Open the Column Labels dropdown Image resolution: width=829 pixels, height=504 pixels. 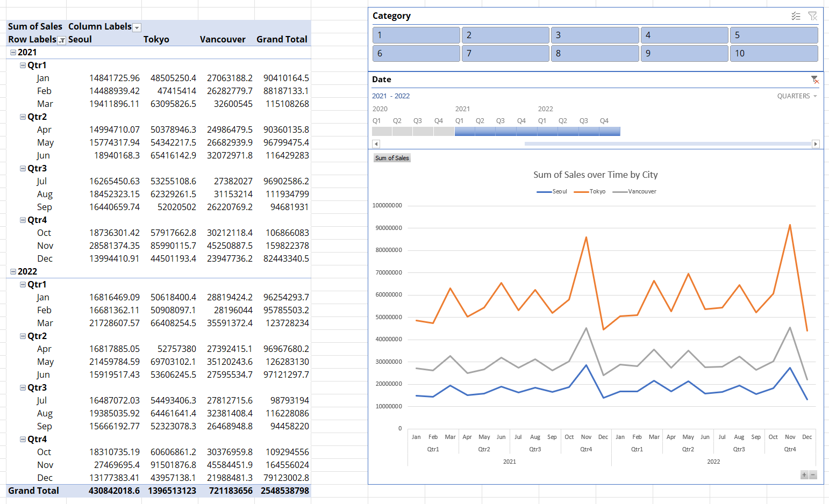(137, 27)
